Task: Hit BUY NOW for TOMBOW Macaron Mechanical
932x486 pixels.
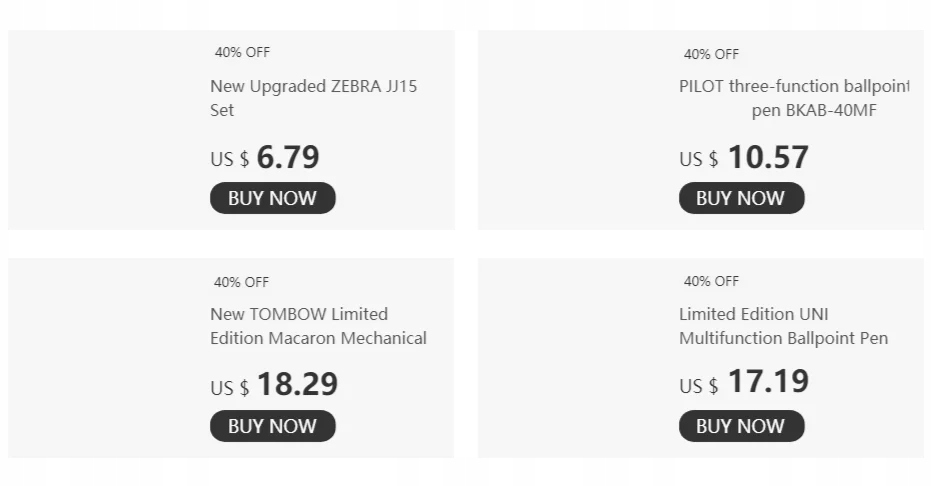Action: pyautogui.click(x=272, y=426)
